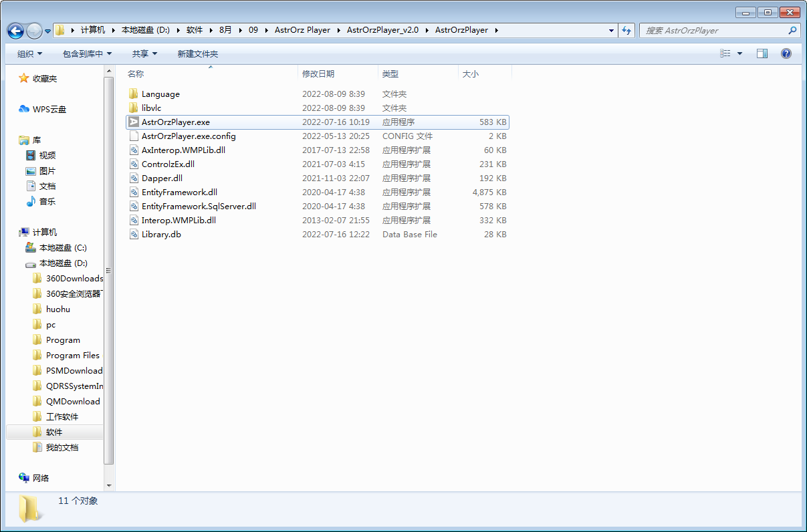Open the 组织 menu
Screen dimensions: 807x532
[x=29, y=53]
